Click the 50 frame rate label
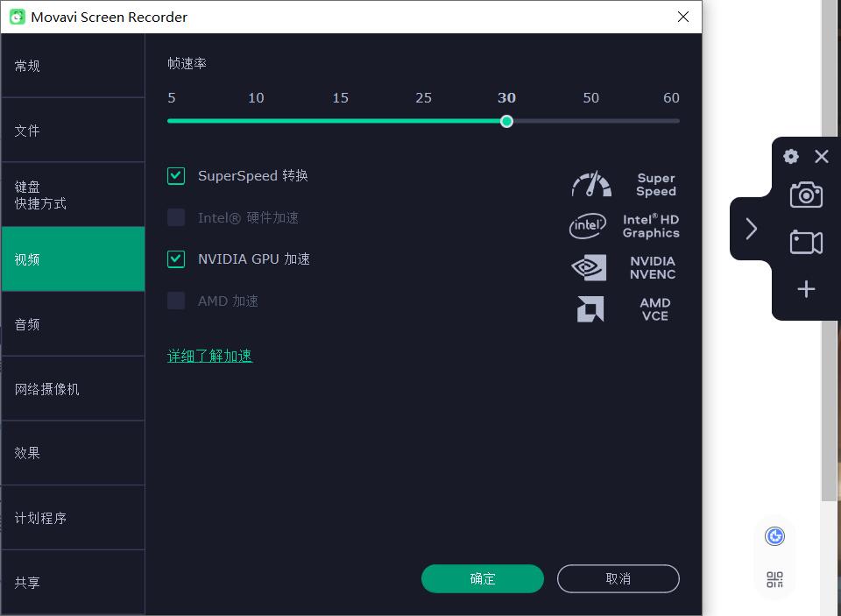841x616 pixels. tap(590, 97)
